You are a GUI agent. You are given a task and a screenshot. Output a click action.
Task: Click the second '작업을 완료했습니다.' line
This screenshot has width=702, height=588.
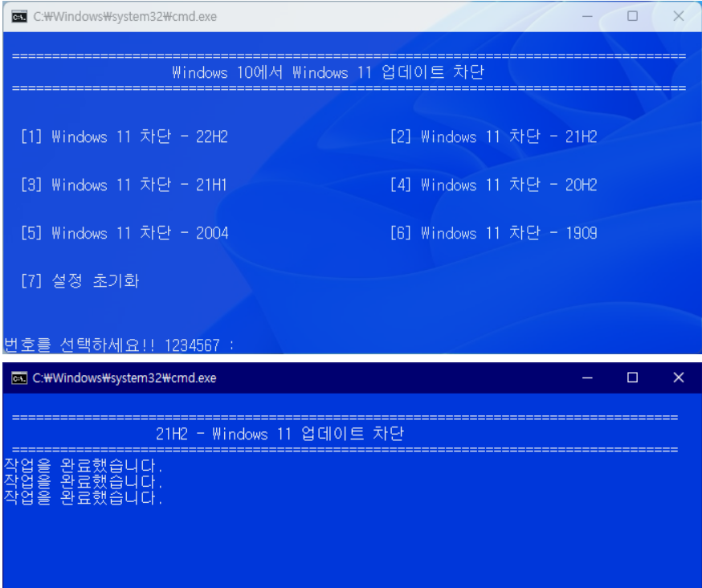tap(83, 481)
